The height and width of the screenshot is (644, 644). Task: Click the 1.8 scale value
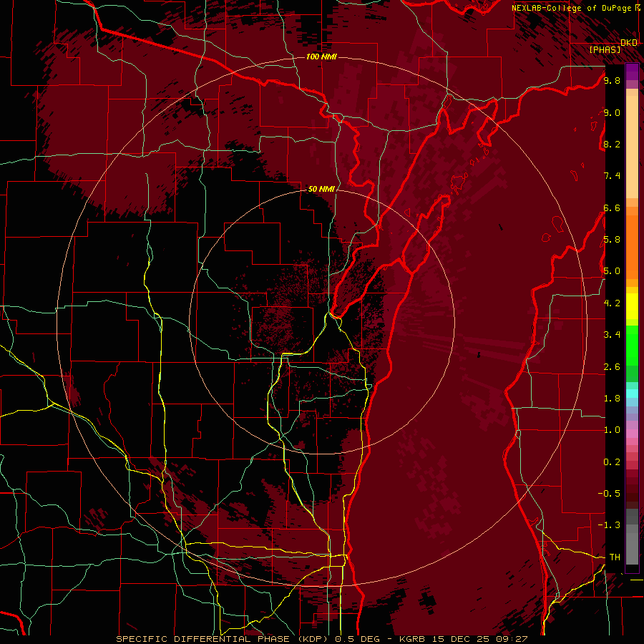[612, 399]
